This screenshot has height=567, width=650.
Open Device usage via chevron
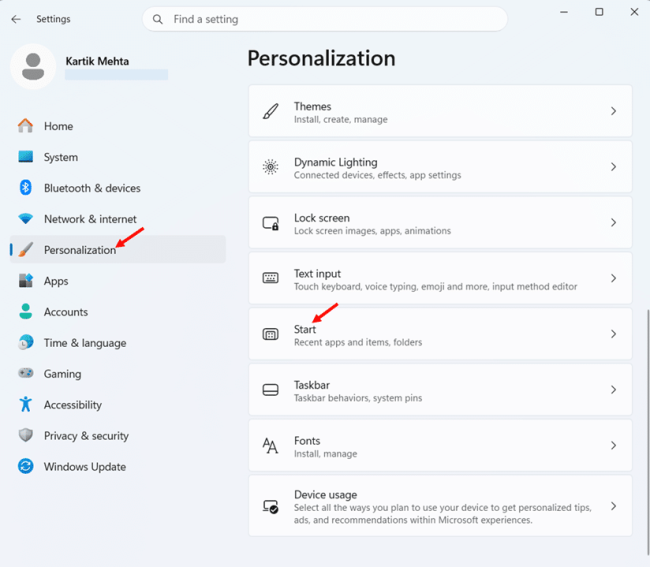(x=614, y=506)
